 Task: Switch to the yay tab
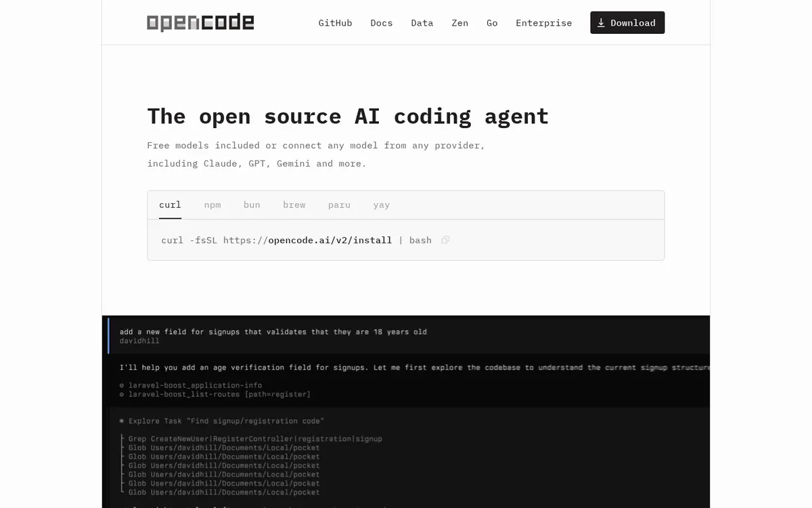[x=382, y=205]
